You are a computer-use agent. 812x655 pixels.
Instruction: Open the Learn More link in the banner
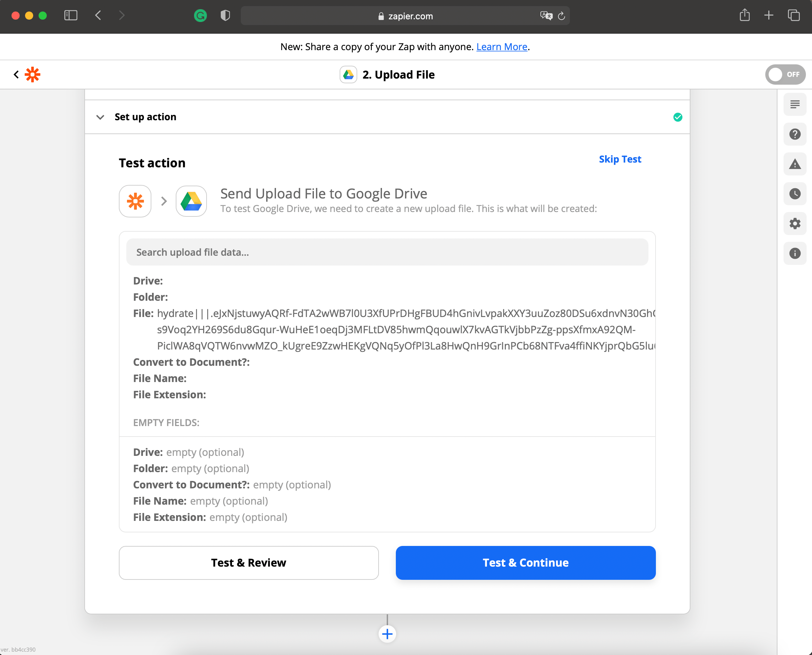501,46
